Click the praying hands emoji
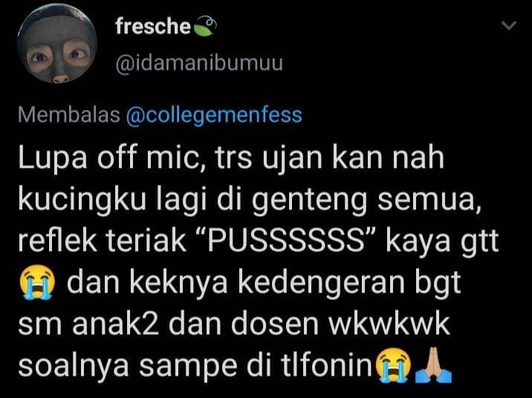532x398 pixels. click(434, 365)
